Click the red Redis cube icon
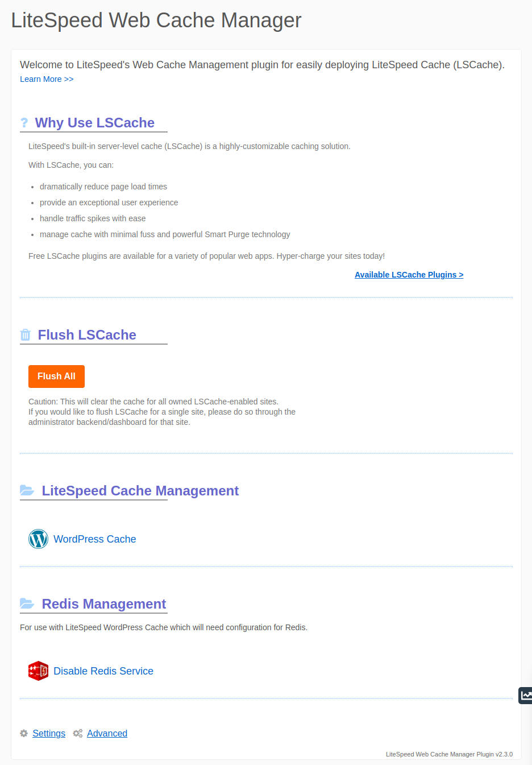The height and width of the screenshot is (765, 532). click(x=38, y=671)
